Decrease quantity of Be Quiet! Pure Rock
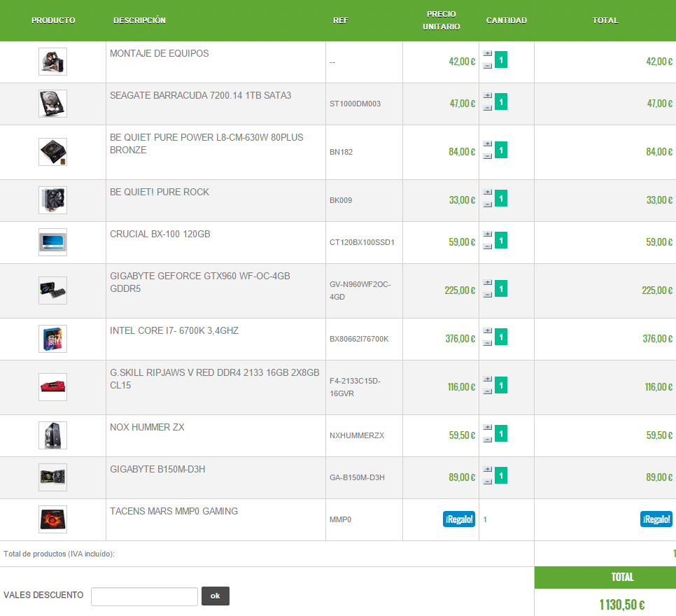 (x=487, y=204)
